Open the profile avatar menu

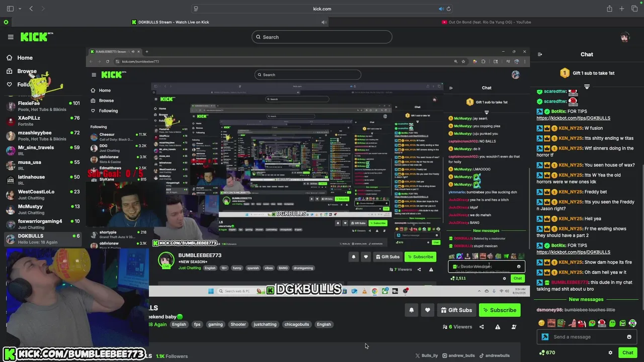(625, 37)
